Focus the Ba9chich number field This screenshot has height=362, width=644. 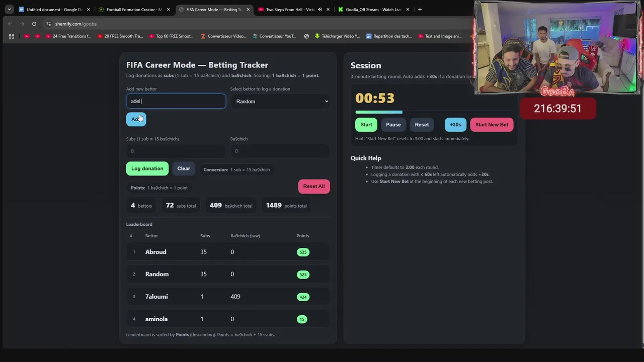tap(280, 151)
